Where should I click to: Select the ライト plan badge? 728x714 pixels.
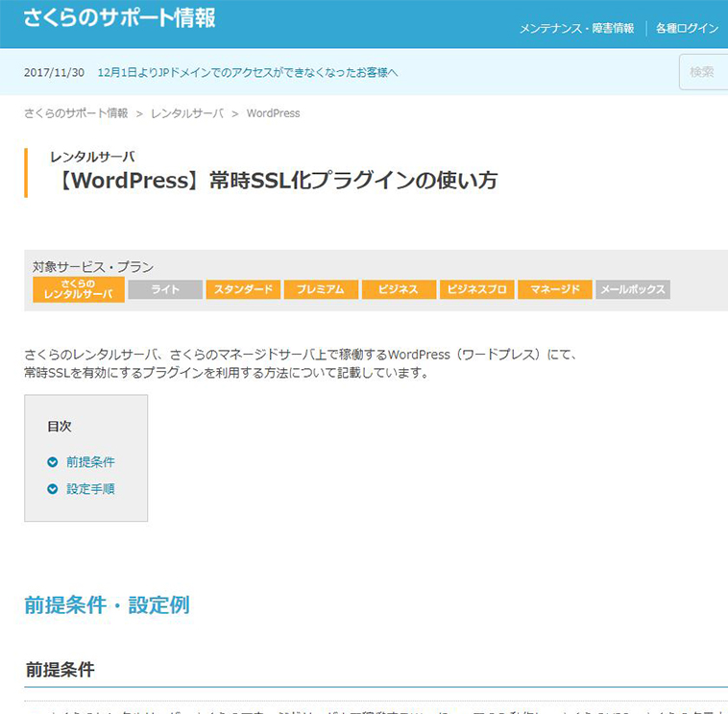click(165, 289)
